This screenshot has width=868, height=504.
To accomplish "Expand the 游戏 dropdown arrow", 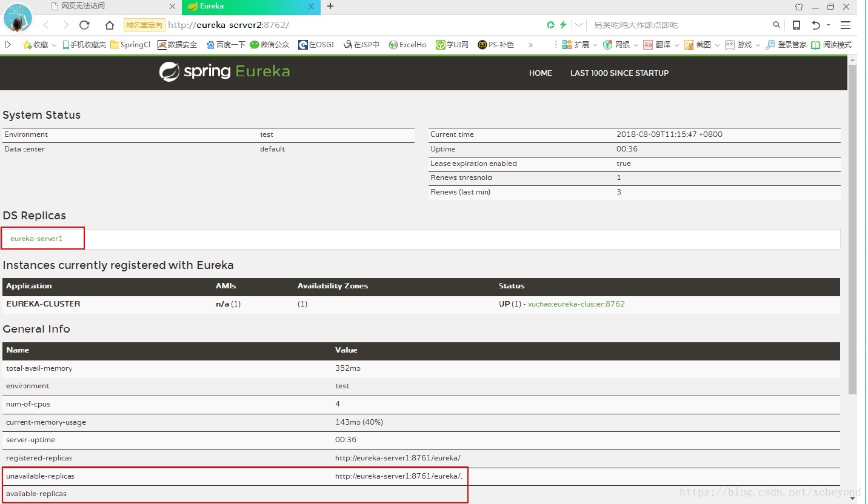I will pos(758,45).
